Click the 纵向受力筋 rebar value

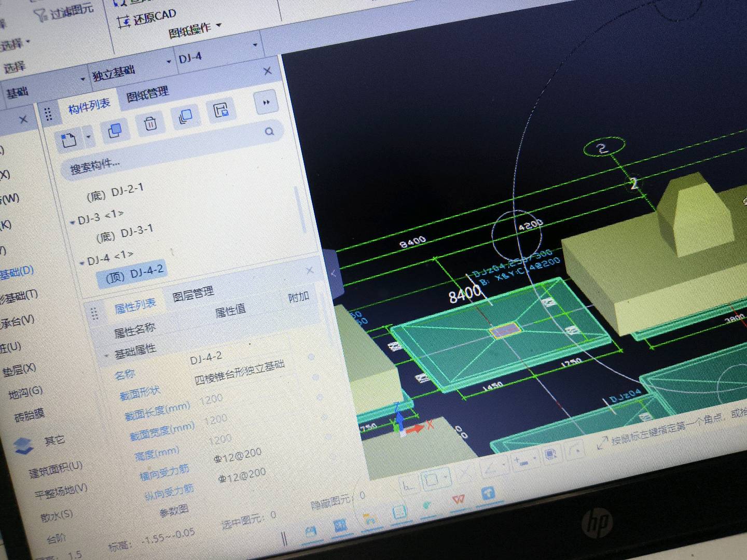(242, 475)
